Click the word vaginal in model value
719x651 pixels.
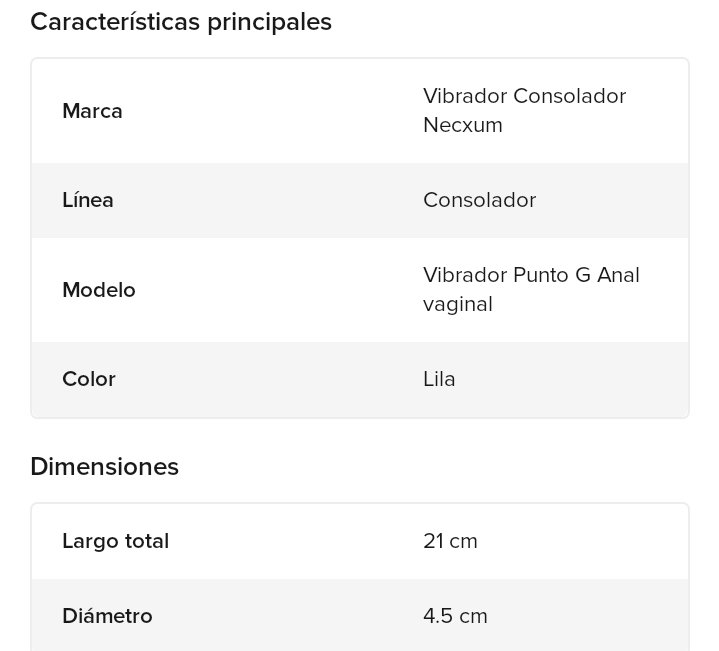click(458, 304)
